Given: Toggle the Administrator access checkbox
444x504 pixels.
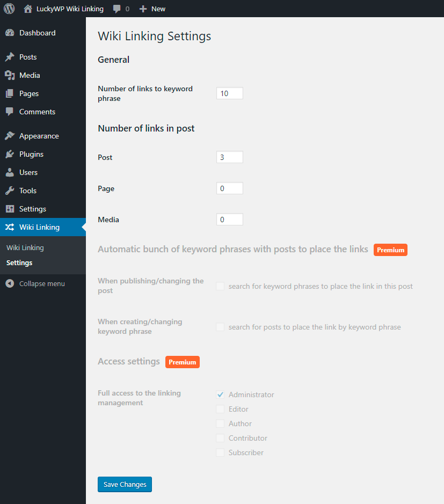Looking at the screenshot, I should click(220, 395).
